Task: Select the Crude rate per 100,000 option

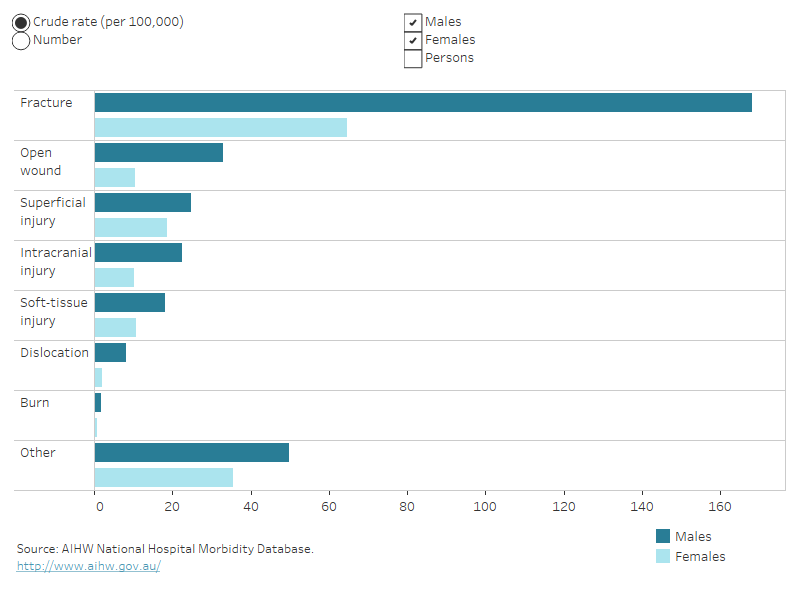Action: 20,20
